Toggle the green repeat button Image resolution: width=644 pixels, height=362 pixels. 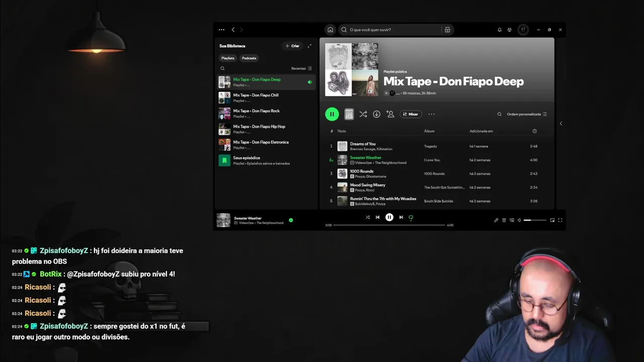coord(411,218)
